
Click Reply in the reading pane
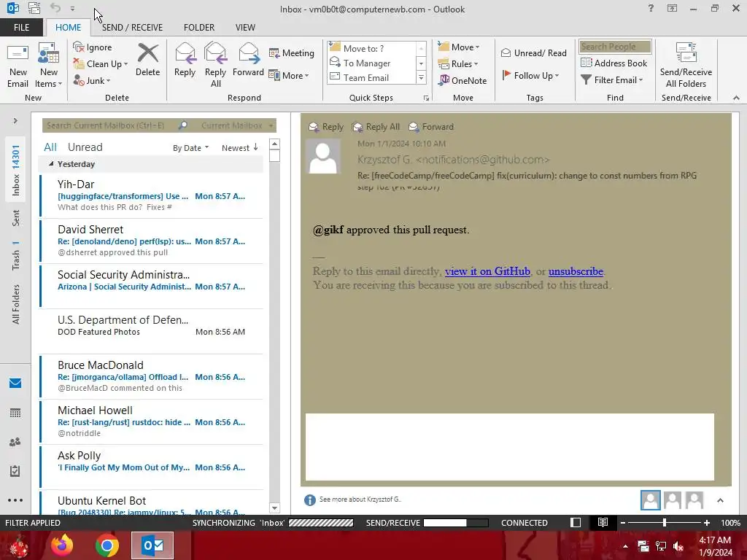[x=326, y=127]
